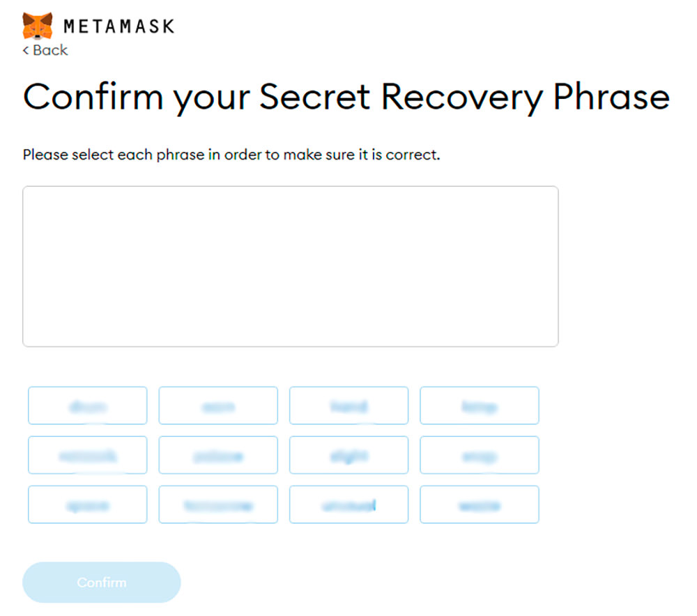The image size is (697, 616).
Task: Select the fourth blurred word, top row
Action: tap(480, 406)
